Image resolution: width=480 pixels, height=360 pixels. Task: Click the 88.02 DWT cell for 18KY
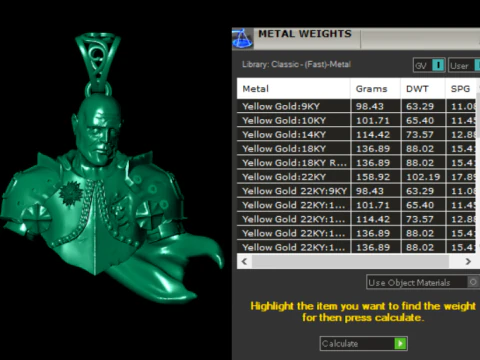click(x=423, y=149)
